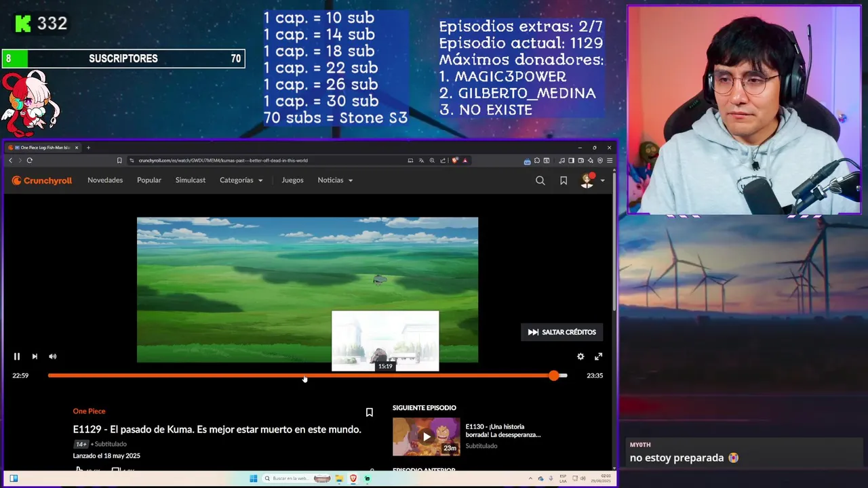The width and height of the screenshot is (868, 488).
Task: Select the One Piece Log: Fish-Man Island browser tab
Action: click(45, 148)
